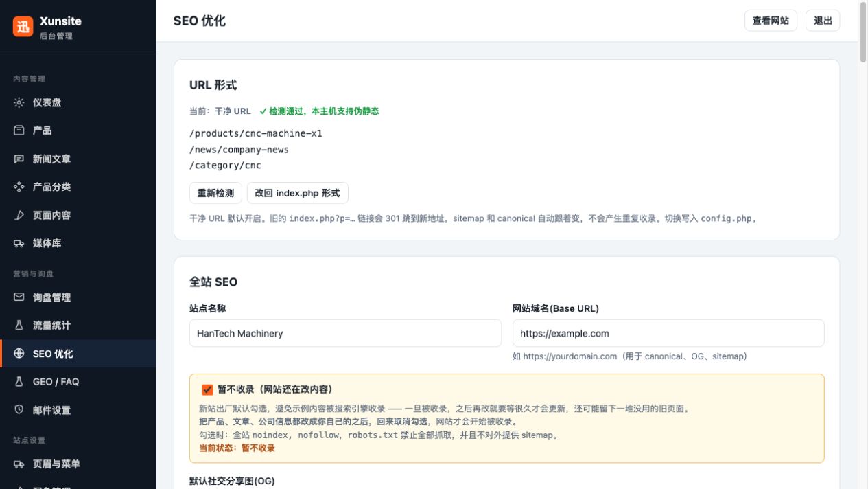The width and height of the screenshot is (868, 489).
Task: Click the 检测通过，本主机支持伪静态 status text
Action: tap(319, 111)
